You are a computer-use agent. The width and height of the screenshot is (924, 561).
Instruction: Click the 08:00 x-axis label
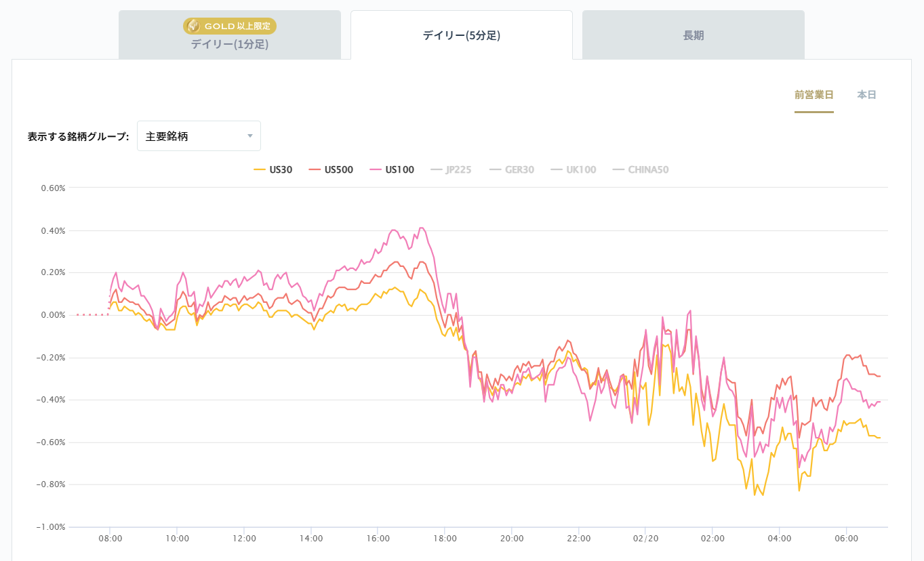(110, 539)
